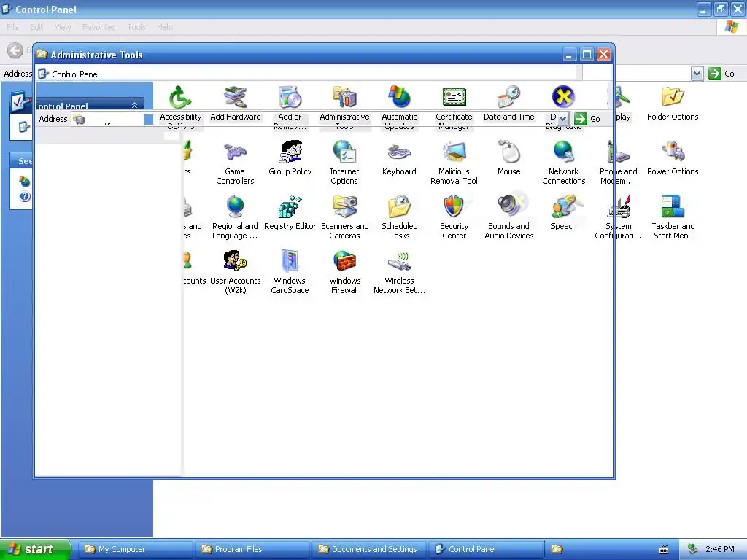The image size is (747, 560).
Task: Open Windows CardSpace icon
Action: pyautogui.click(x=290, y=262)
